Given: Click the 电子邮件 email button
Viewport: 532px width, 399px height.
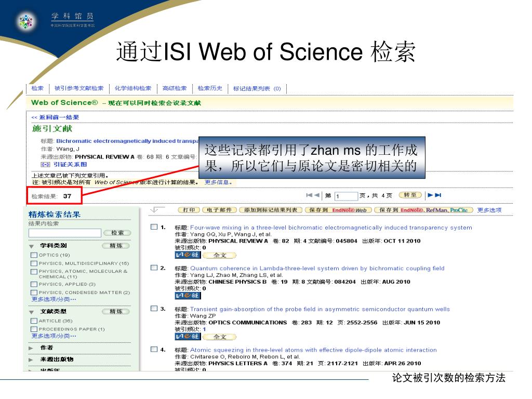Looking at the screenshot, I should (219, 210).
